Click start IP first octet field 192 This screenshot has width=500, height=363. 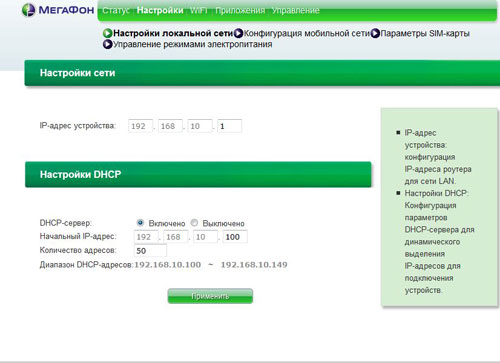point(146,237)
